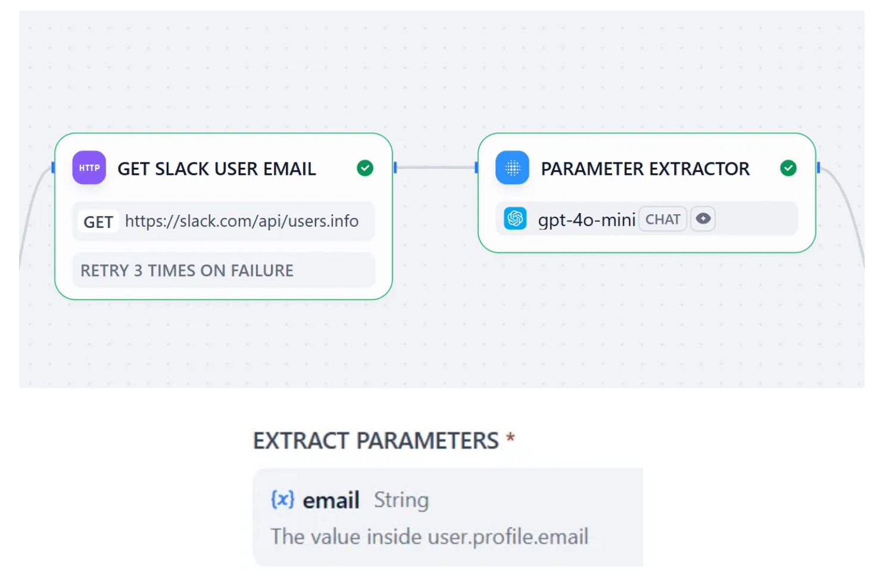Select the Parameter Extractor node title
The width and height of the screenshot is (873, 588).
[645, 169]
